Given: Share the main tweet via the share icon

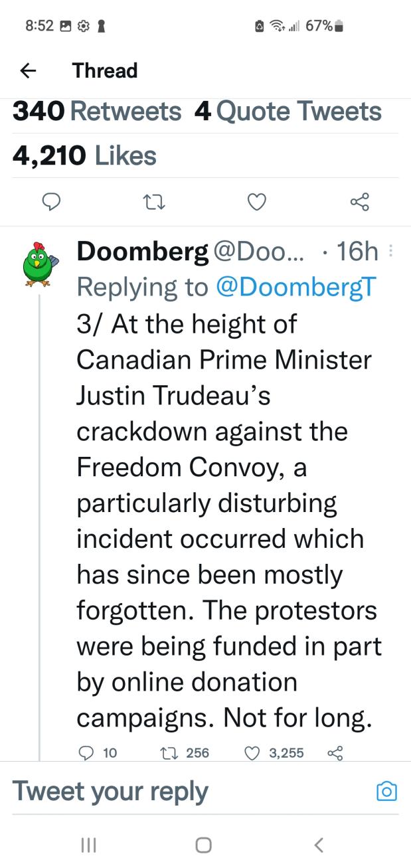Looking at the screenshot, I should pyautogui.click(x=359, y=202).
